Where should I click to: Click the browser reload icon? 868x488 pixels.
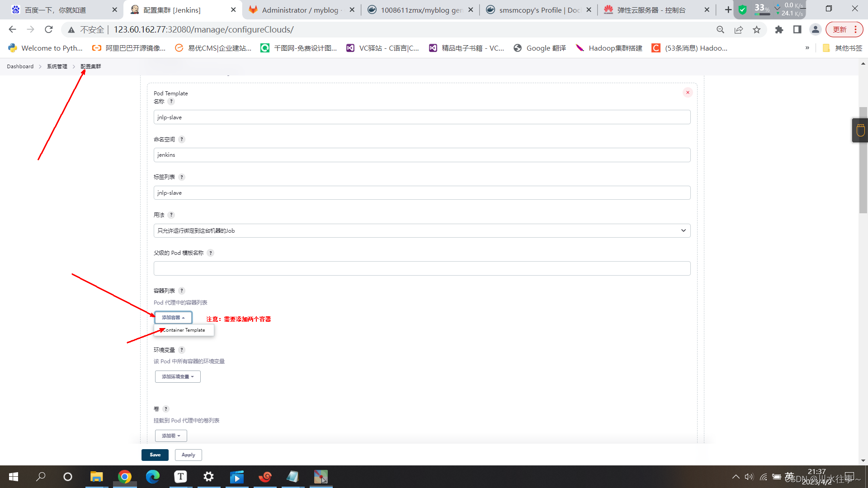(49, 29)
